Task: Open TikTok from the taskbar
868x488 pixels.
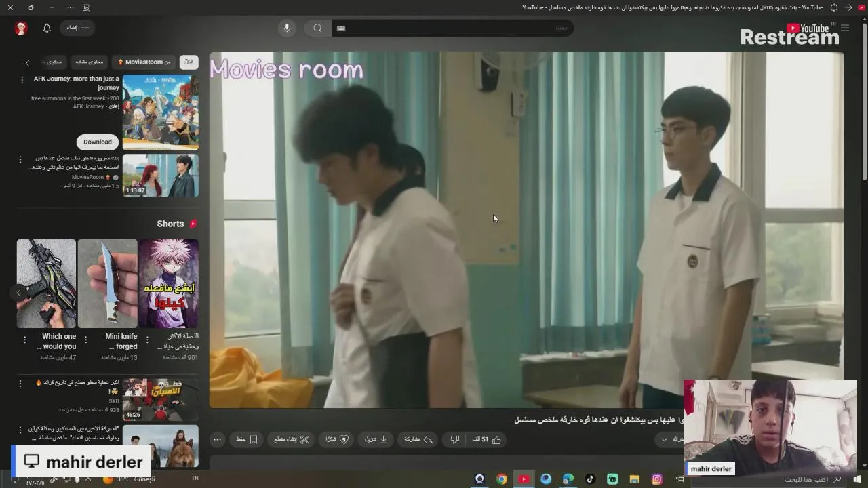Action: [590, 479]
